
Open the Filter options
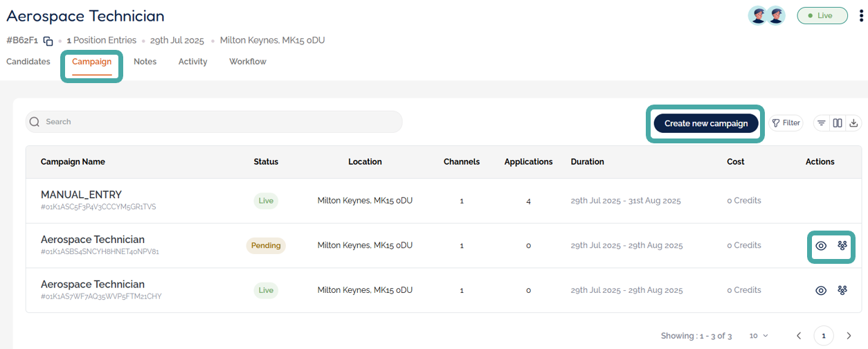(786, 123)
